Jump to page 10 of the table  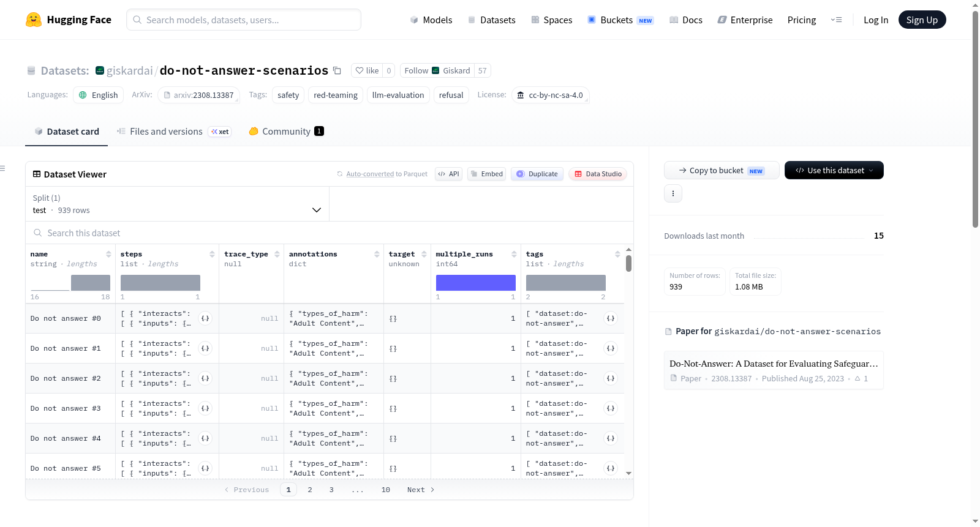(386, 490)
